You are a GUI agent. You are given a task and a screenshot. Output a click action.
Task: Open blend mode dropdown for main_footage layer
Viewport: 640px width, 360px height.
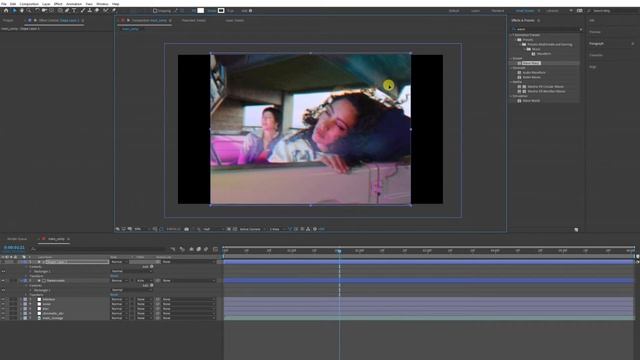(x=120, y=318)
